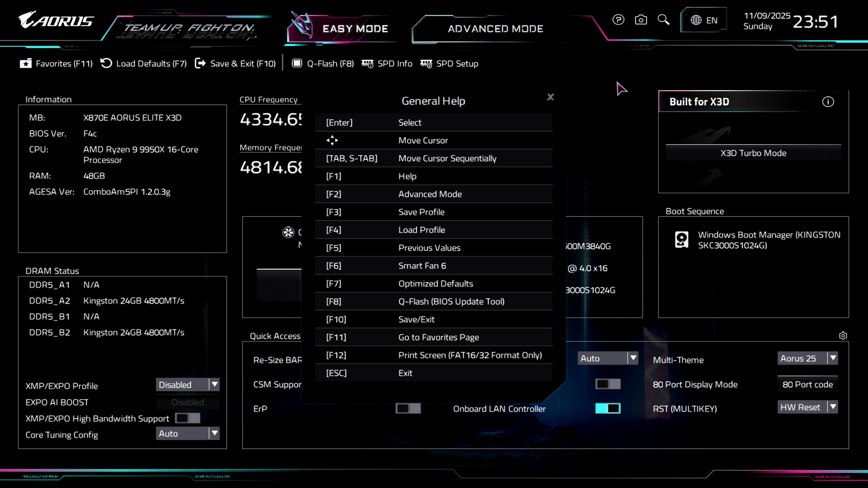
Task: Close the General Help dialog
Action: (x=550, y=97)
